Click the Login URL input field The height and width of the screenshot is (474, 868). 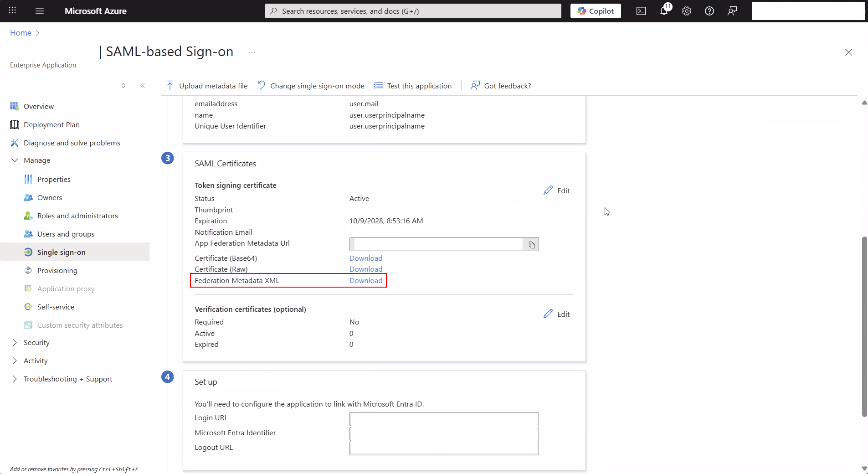[x=443, y=419]
